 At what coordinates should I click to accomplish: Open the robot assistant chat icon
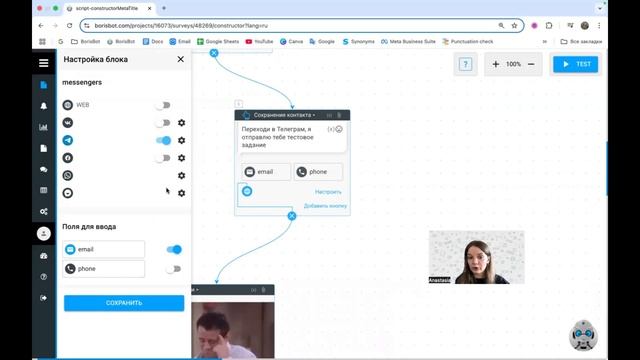[583, 336]
